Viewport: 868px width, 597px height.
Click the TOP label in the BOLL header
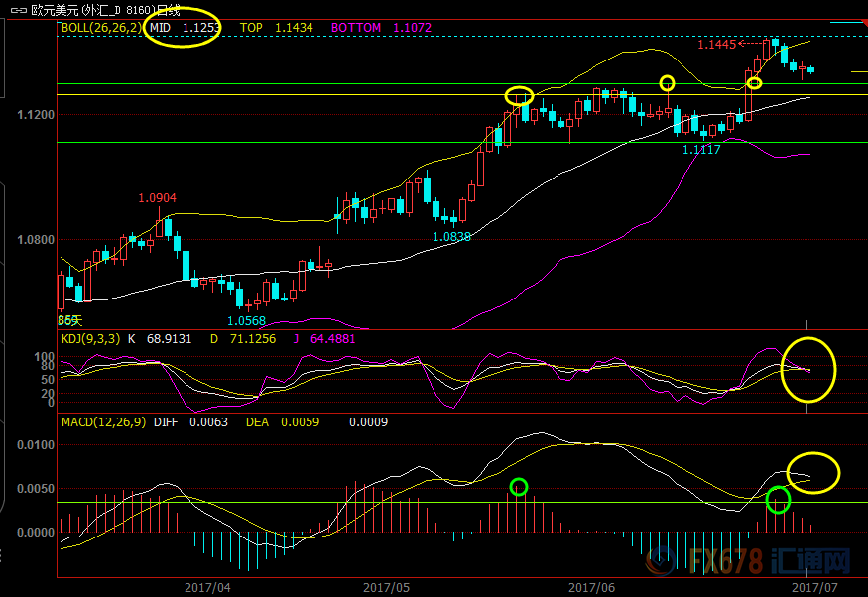click(x=251, y=28)
